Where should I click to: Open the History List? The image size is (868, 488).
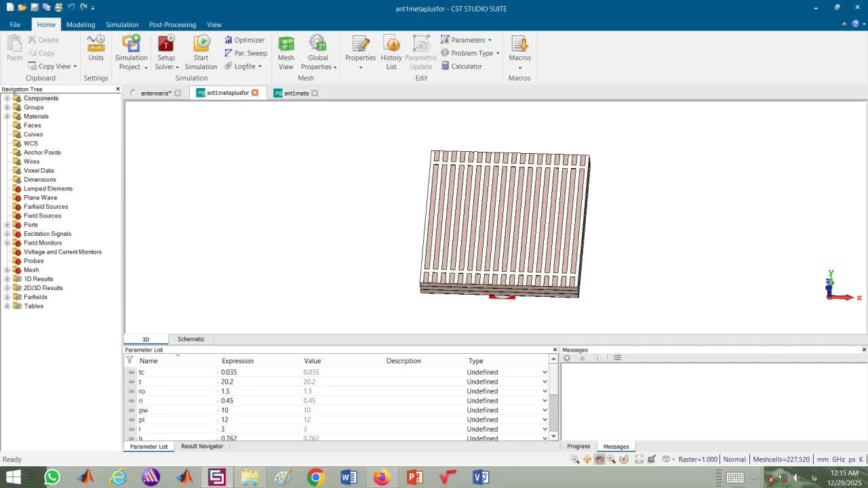(391, 44)
